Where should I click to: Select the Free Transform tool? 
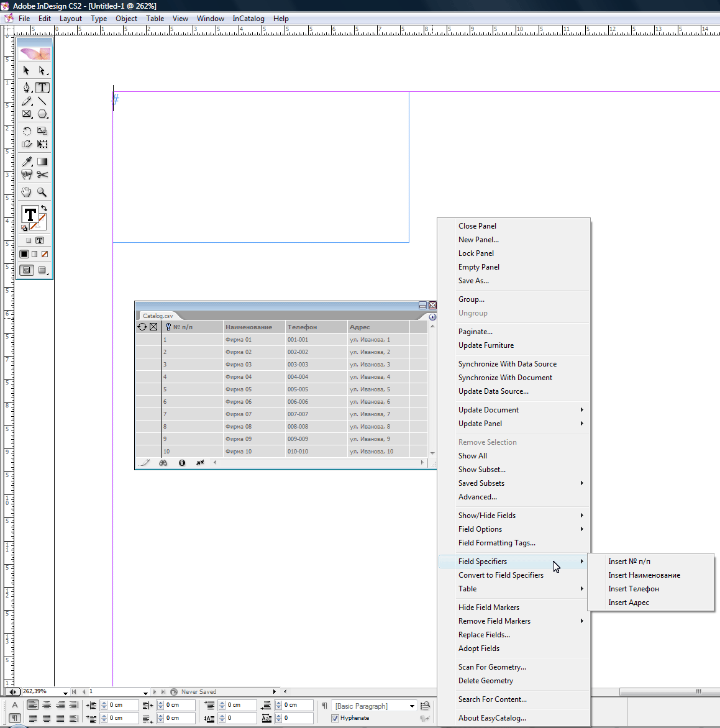click(x=42, y=144)
